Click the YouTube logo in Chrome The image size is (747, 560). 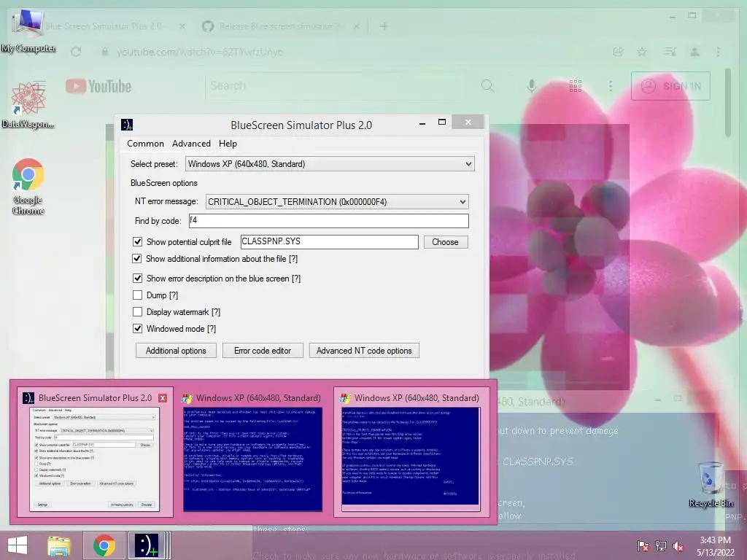pos(98,86)
